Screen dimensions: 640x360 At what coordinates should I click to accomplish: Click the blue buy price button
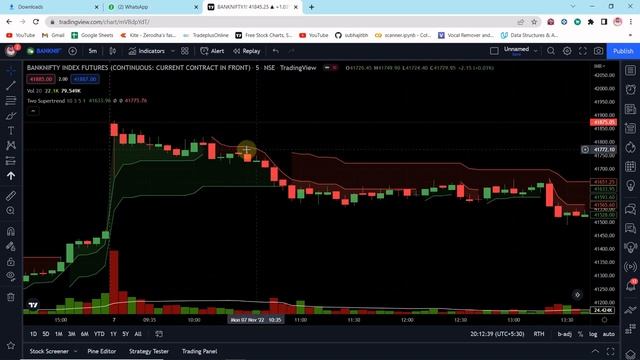(x=84, y=79)
